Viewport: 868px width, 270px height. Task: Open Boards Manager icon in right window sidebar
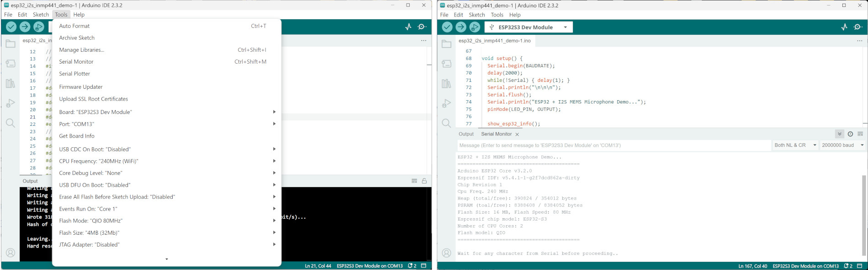coord(446,64)
